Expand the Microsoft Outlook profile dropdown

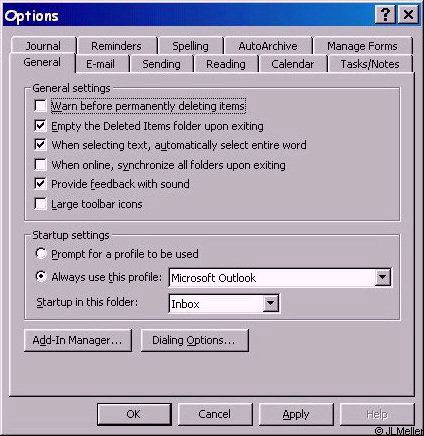point(382,277)
